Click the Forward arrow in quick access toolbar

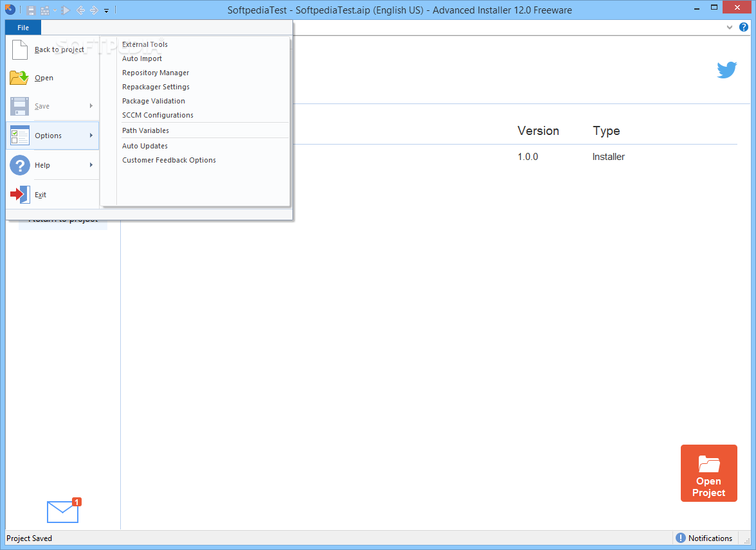coord(94,10)
